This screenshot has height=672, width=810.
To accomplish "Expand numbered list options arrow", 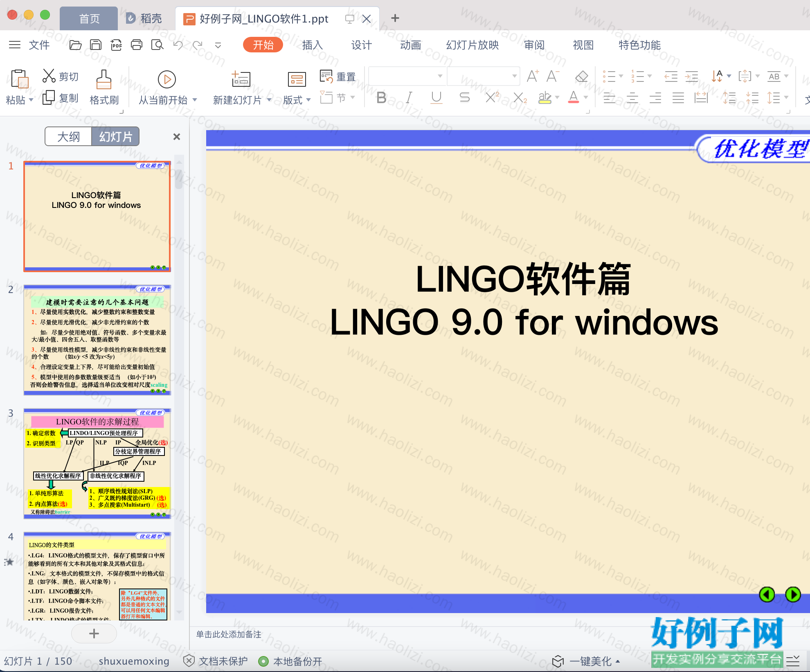I will pos(650,76).
